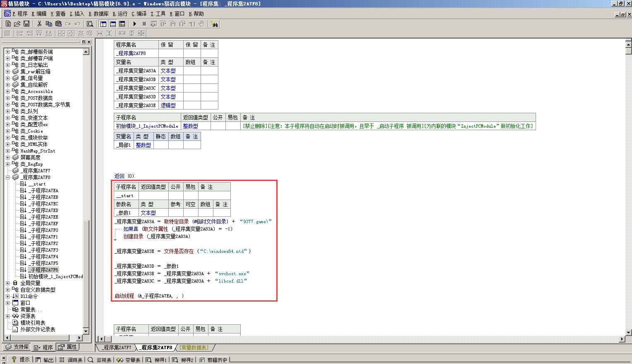
Task: Click the magnifier find icon in toolbar
Action: 90,24
